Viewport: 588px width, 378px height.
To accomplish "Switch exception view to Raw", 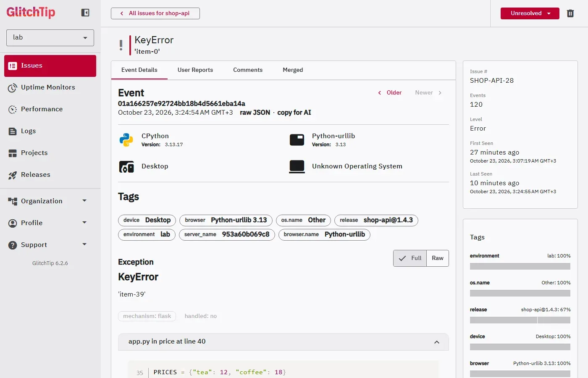I will pos(438,258).
